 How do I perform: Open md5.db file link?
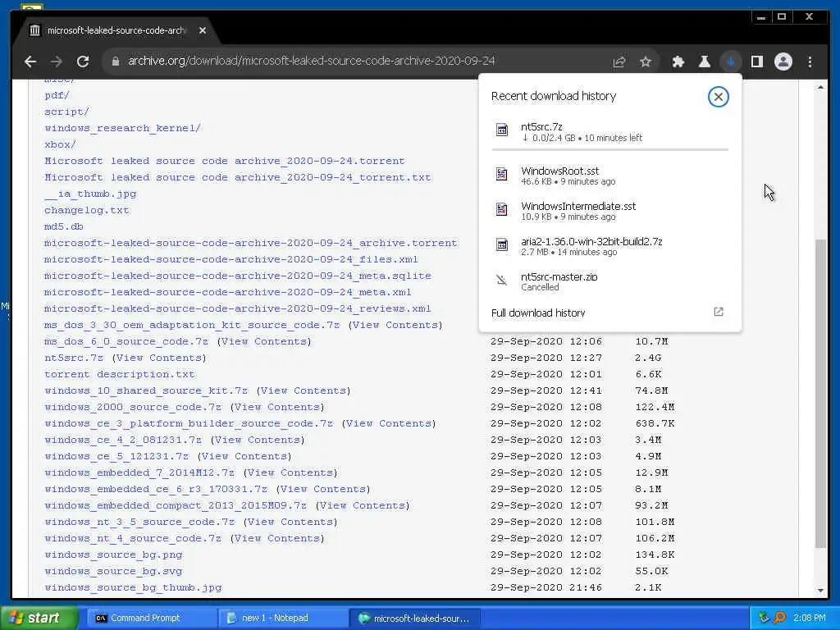pos(64,226)
